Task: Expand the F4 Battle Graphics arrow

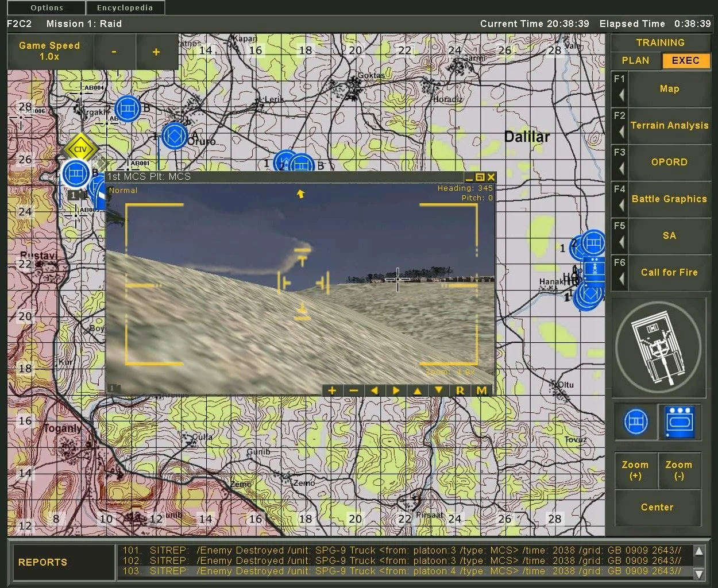Action: click(621, 205)
